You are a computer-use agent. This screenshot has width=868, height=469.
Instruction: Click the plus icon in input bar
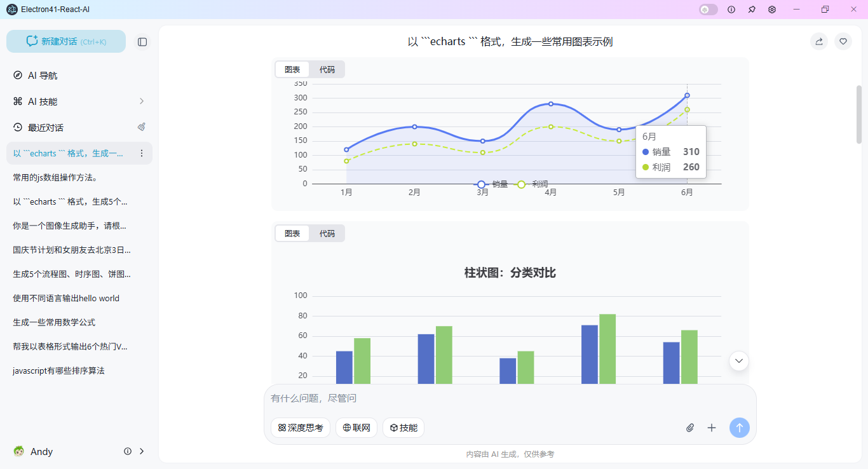tap(712, 428)
